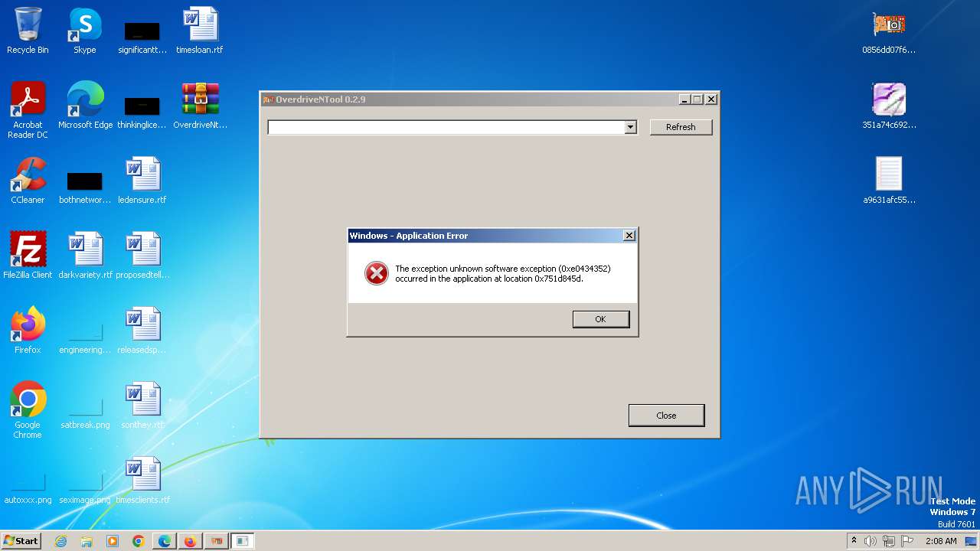Open Internet Explorer from the taskbar
This screenshot has width=980, height=551.
tap(60, 541)
